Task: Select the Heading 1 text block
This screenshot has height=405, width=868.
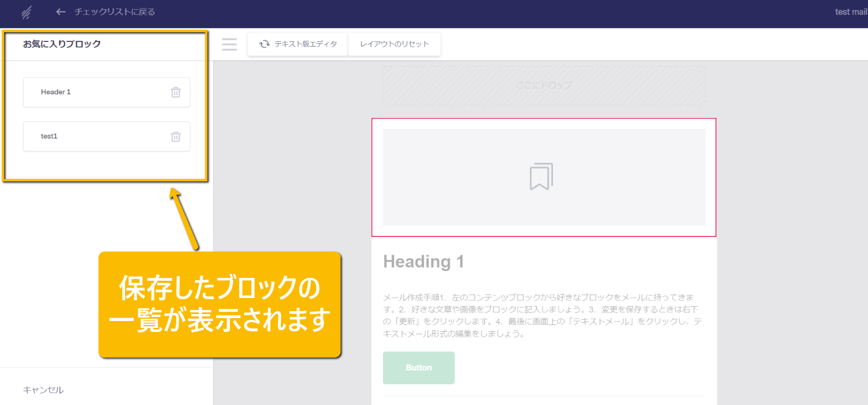Action: pyautogui.click(x=423, y=262)
